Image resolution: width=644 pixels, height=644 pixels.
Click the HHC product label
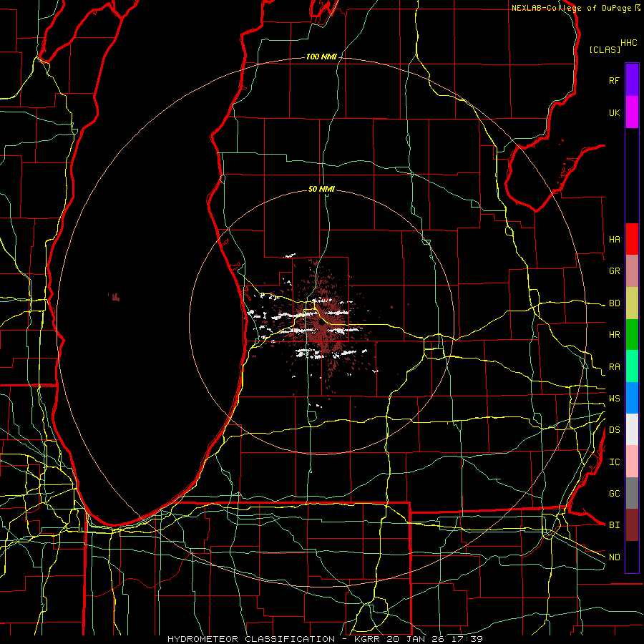[629, 43]
